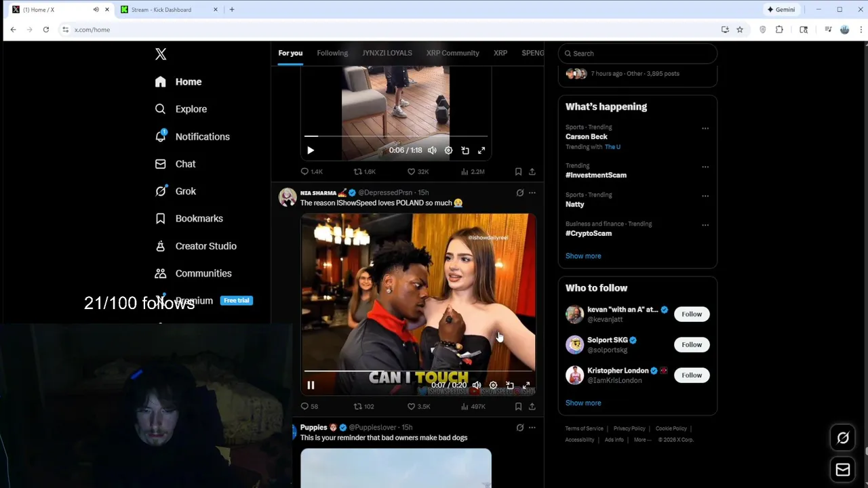View analytics showing 2.2M views

pyautogui.click(x=473, y=171)
